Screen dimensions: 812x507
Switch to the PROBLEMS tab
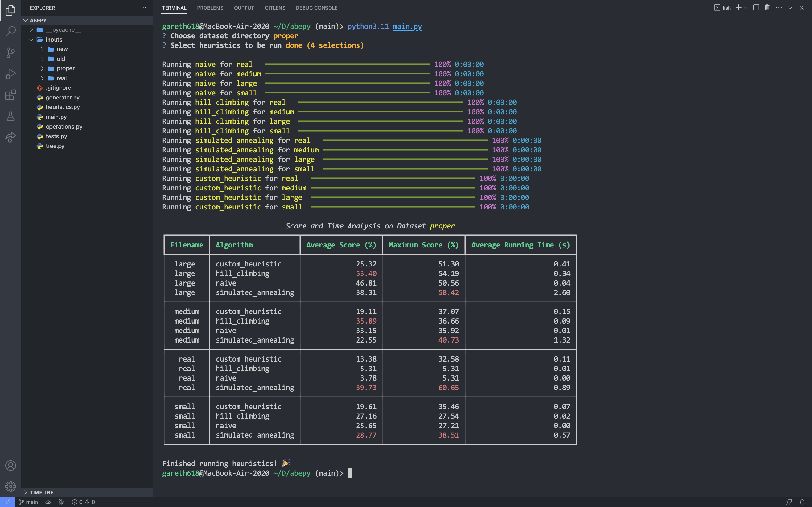point(210,8)
